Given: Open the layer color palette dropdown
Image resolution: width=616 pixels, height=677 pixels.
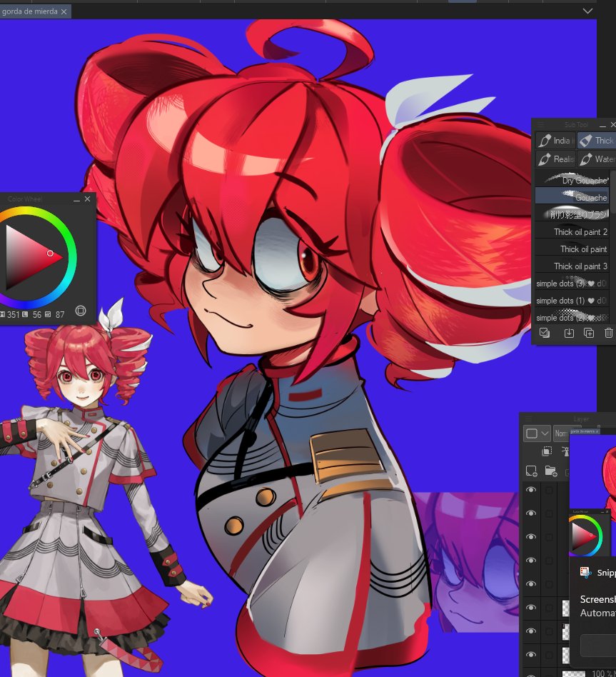Looking at the screenshot, I should pyautogui.click(x=537, y=433).
